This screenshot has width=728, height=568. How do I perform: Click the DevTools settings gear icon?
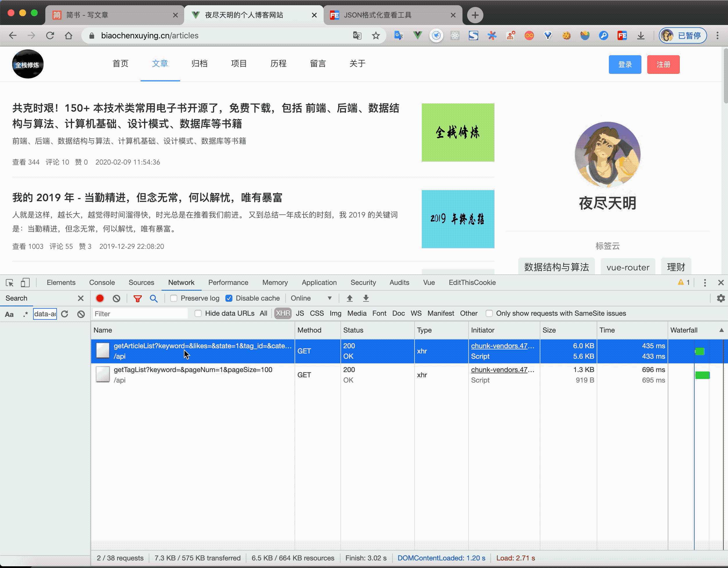(x=720, y=299)
